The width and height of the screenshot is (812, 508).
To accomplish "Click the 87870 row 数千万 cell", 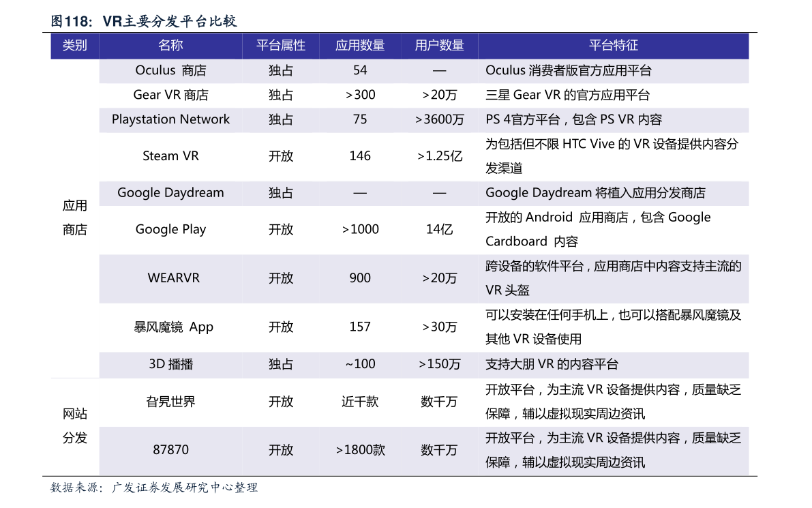I will [439, 449].
